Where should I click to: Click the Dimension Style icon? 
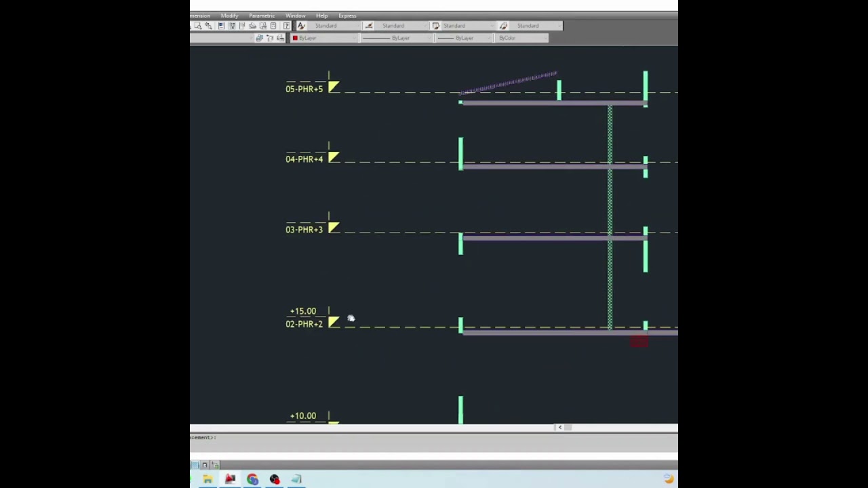[368, 26]
